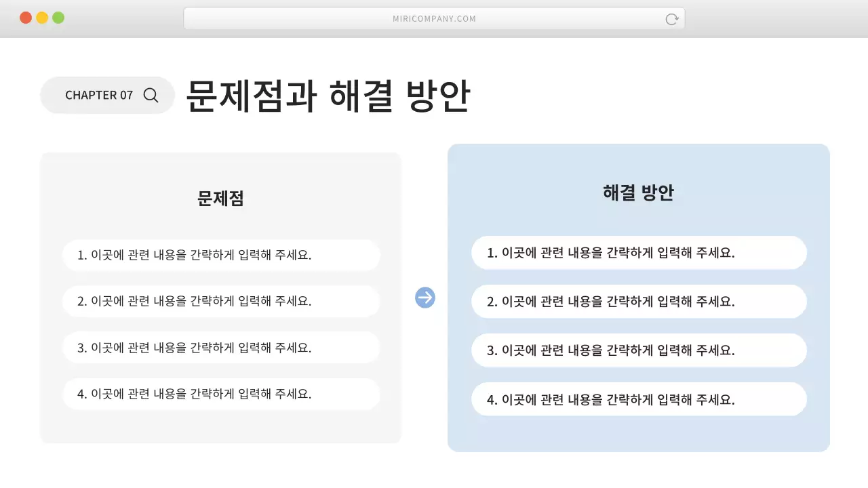Click the red traffic-light dot

pyautogui.click(x=26, y=18)
